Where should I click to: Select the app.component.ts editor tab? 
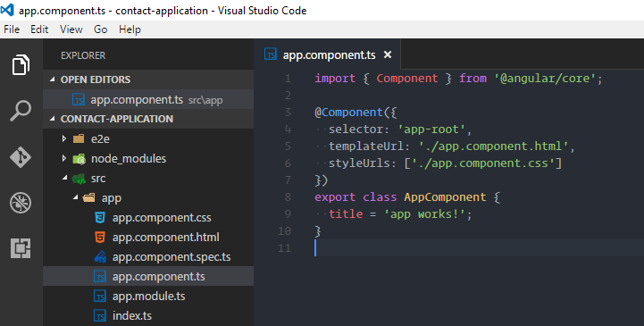[327, 54]
